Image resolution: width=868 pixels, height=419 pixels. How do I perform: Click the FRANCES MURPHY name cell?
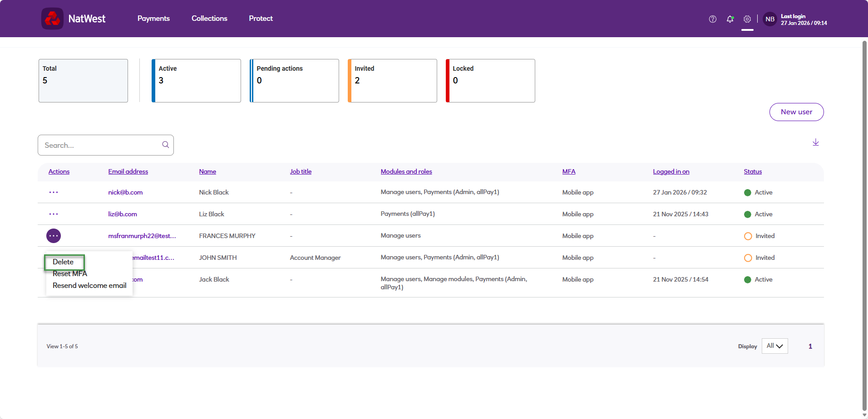[227, 236]
